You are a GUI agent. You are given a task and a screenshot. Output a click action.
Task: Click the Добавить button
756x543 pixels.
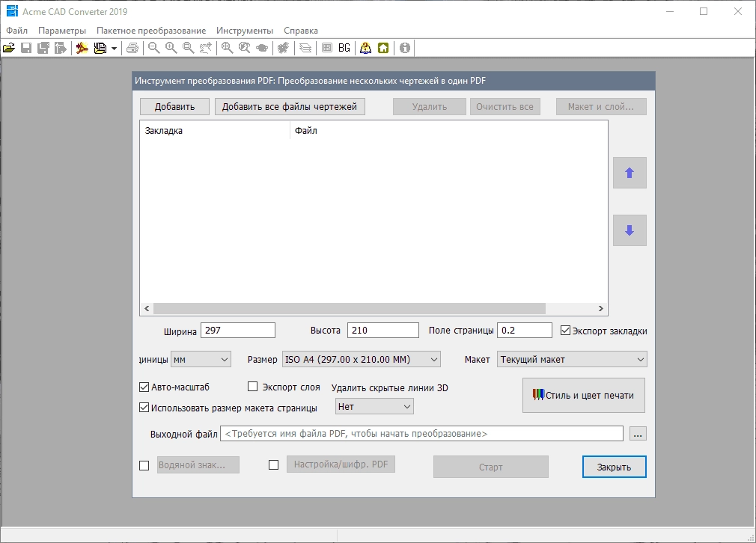(x=174, y=106)
